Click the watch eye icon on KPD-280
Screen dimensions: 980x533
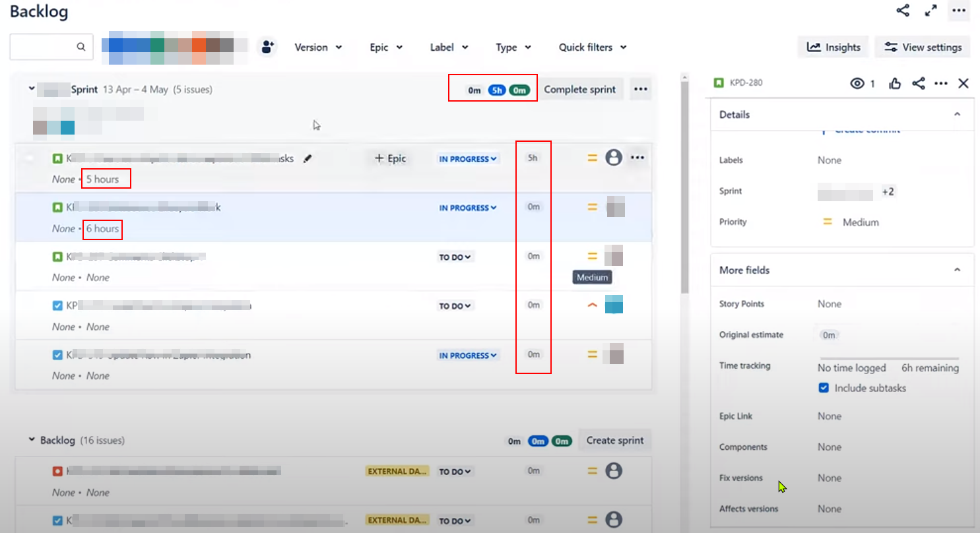tap(857, 83)
